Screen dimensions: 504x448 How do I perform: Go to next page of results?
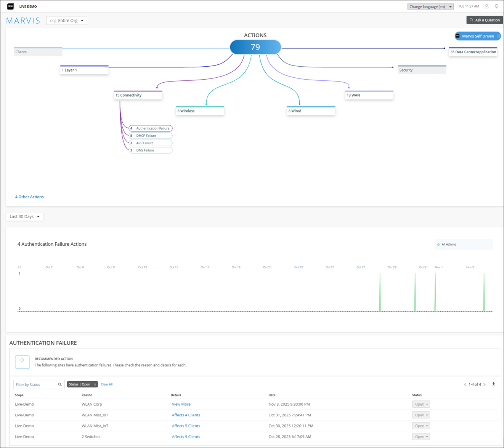[485, 384]
